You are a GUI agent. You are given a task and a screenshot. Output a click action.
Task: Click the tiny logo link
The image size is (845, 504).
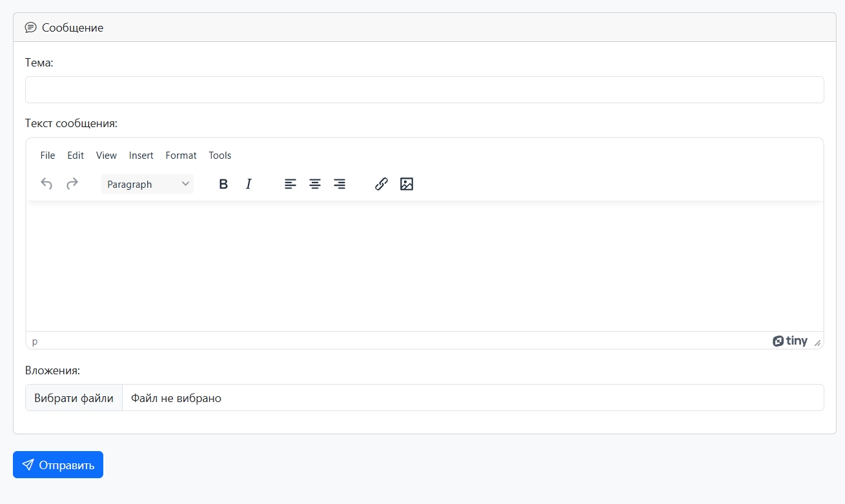790,341
